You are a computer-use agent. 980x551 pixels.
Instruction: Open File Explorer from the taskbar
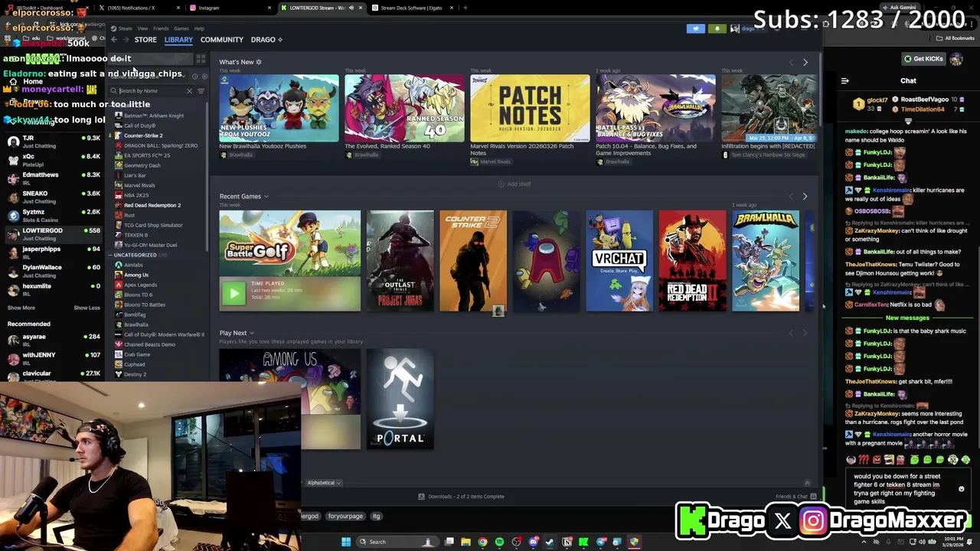(x=465, y=542)
